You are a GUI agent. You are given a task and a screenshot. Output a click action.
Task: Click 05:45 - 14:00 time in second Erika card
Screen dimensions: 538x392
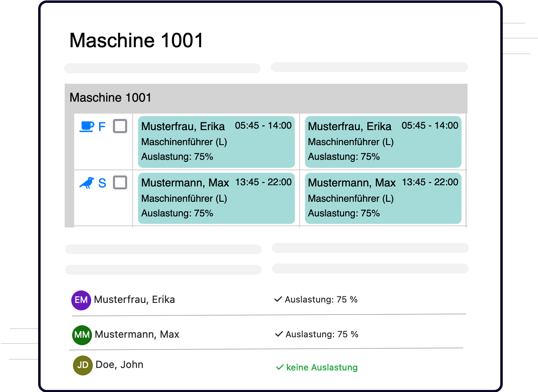pyautogui.click(x=430, y=126)
